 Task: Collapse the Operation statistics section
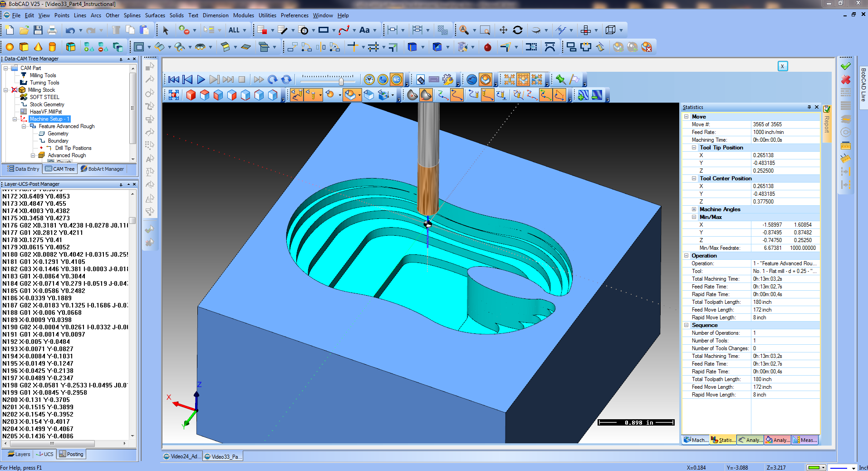687,256
